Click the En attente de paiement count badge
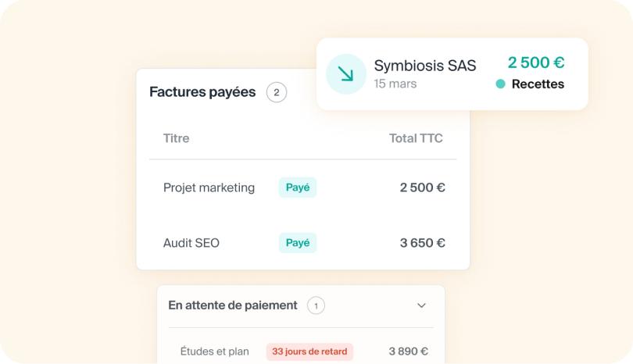 316,306
